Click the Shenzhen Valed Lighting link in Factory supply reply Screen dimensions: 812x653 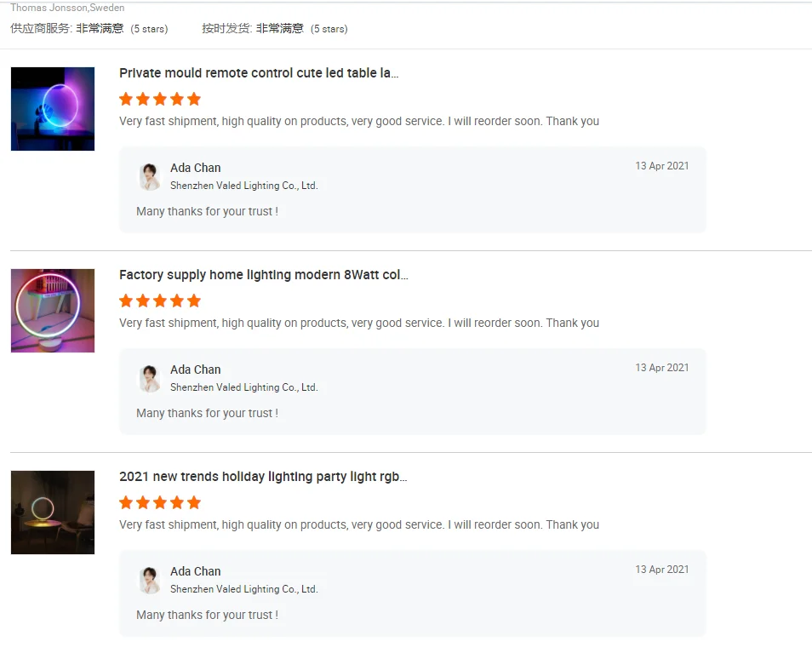point(243,387)
